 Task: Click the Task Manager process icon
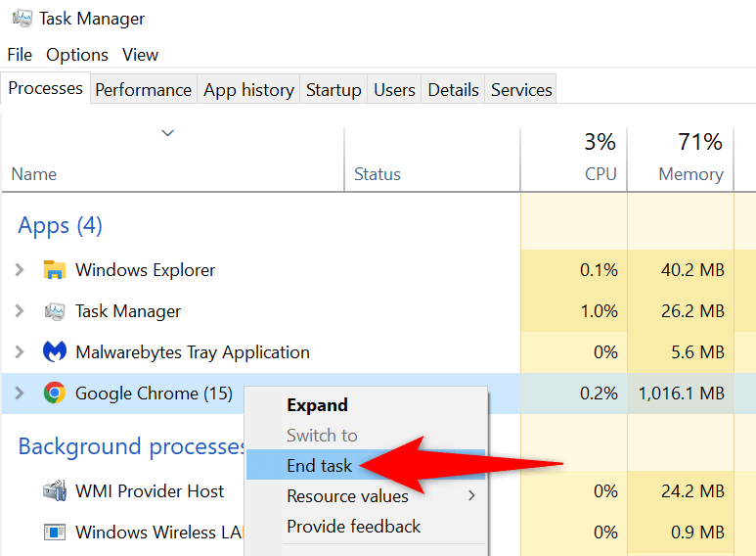[55, 311]
